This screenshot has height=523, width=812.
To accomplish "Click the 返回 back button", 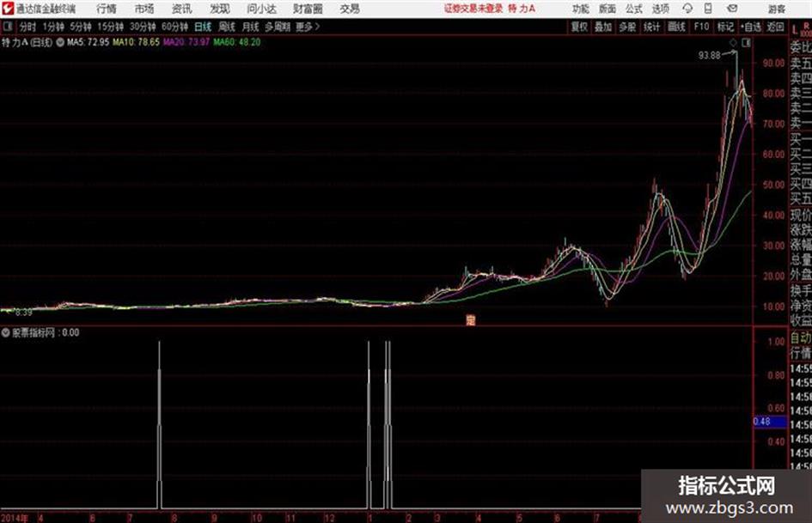I will pyautogui.click(x=776, y=27).
